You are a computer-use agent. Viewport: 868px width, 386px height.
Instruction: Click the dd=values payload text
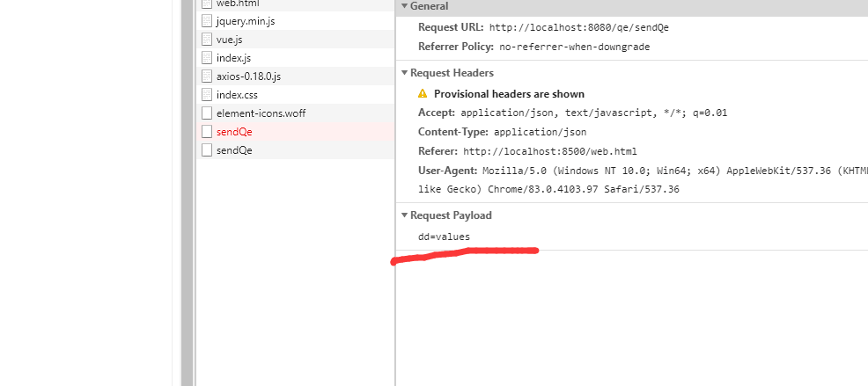[x=444, y=237]
